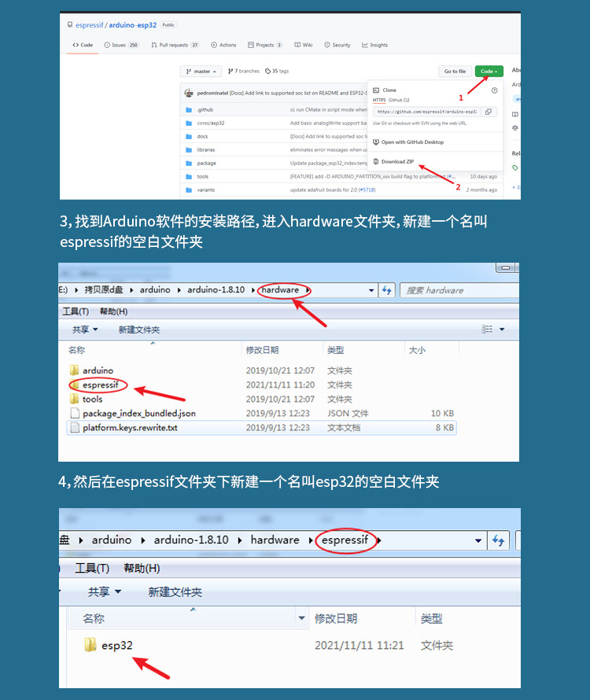Open view options dropdown arrow in hardware window
This screenshot has width=590, height=700.
502,330
